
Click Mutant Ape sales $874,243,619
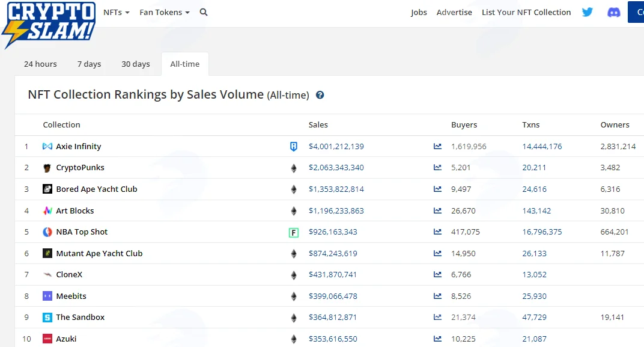tap(333, 253)
